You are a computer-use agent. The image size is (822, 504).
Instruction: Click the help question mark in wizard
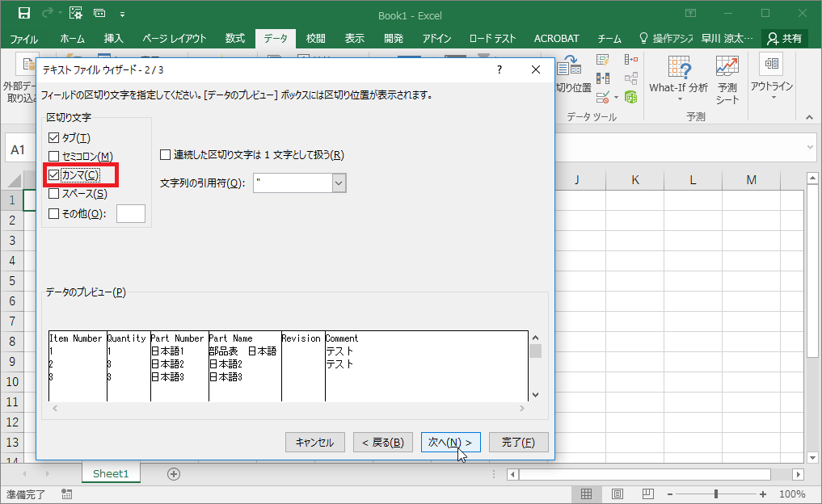click(x=500, y=70)
